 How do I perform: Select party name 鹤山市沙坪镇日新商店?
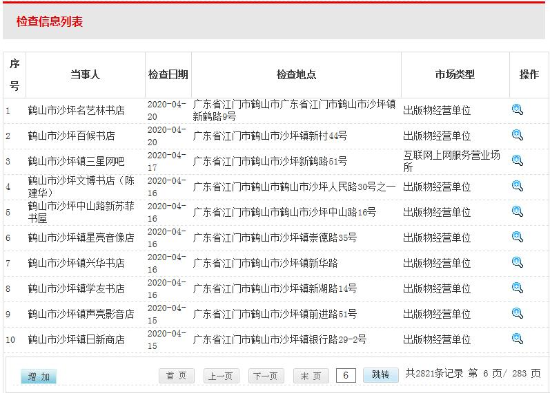(x=76, y=339)
